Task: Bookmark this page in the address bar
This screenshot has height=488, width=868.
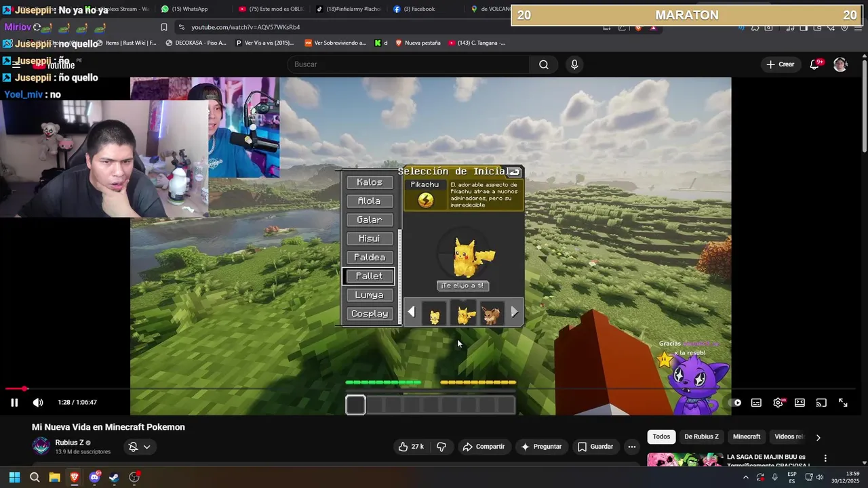Action: click(163, 27)
